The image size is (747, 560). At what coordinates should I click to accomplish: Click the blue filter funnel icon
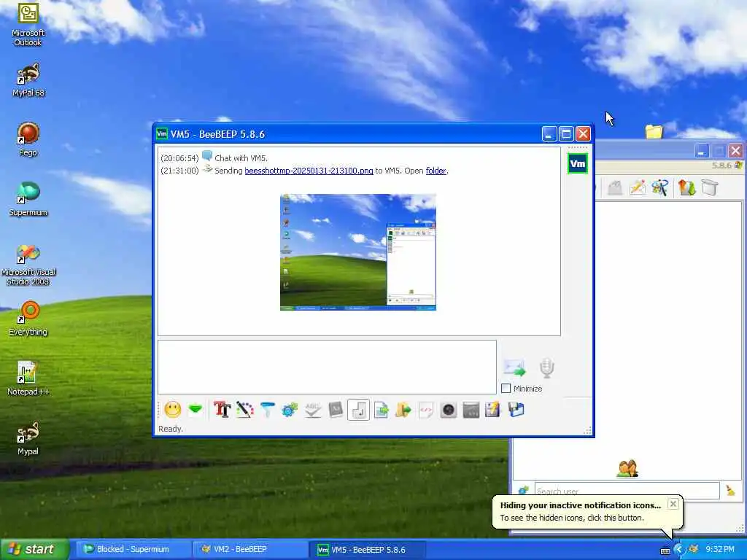(x=268, y=410)
